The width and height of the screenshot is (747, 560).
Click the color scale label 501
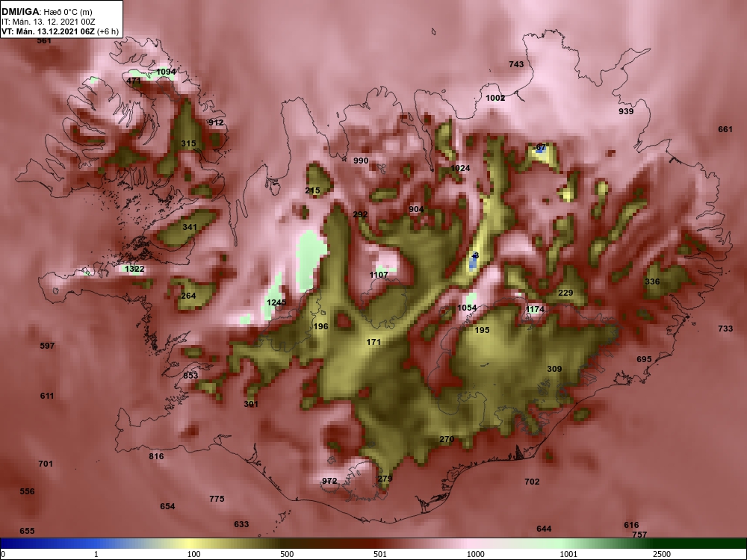[381, 554]
